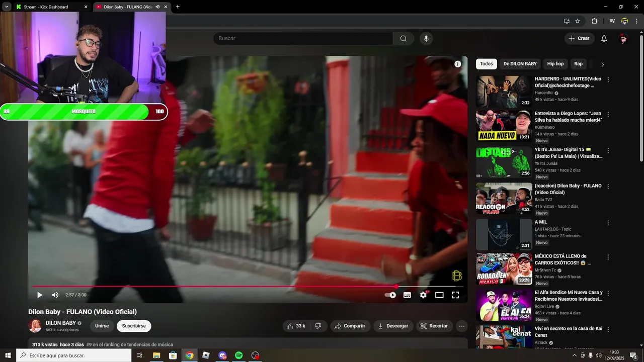Select the Rap filter chip

tap(579, 64)
